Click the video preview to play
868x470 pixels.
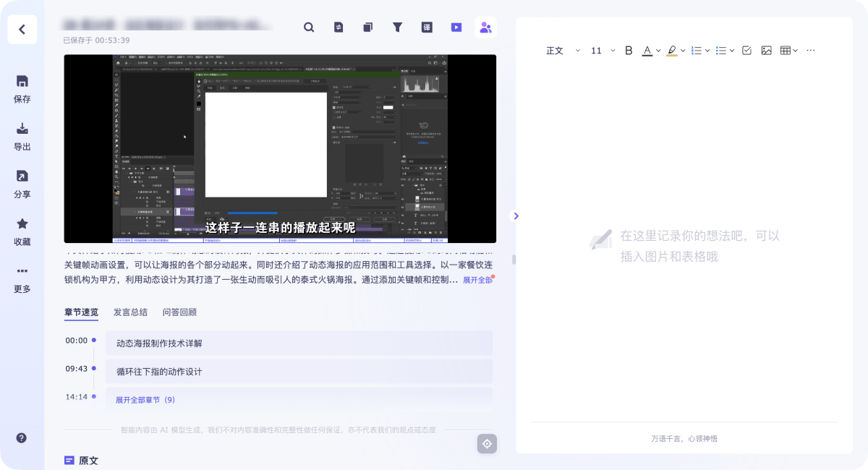click(280, 148)
